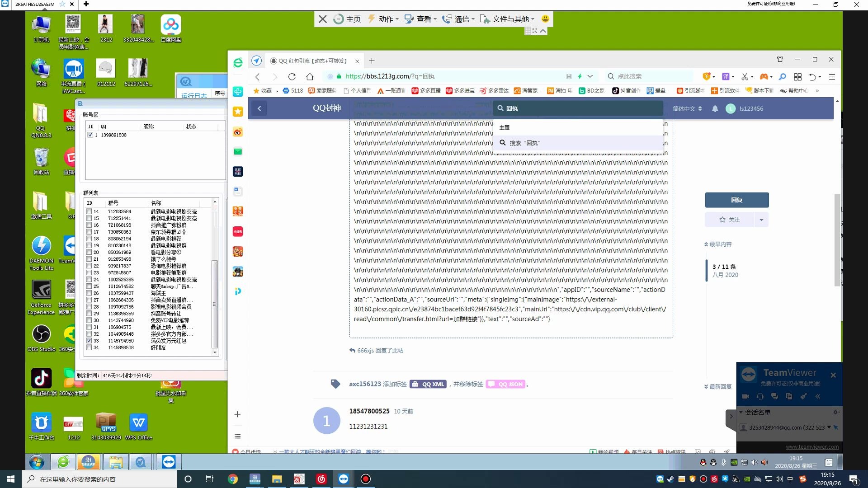Viewport: 868px width, 488px height.
Task: Open new browser tab
Action: (372, 61)
